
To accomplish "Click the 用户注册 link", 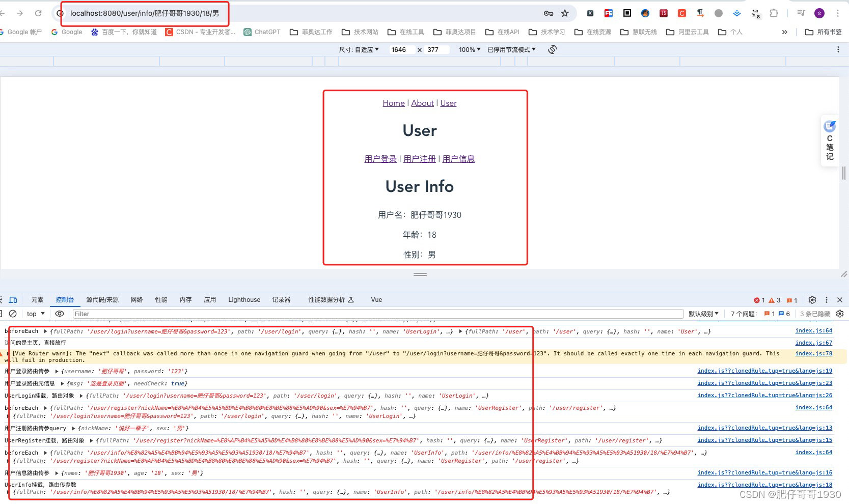I will pyautogui.click(x=420, y=159).
